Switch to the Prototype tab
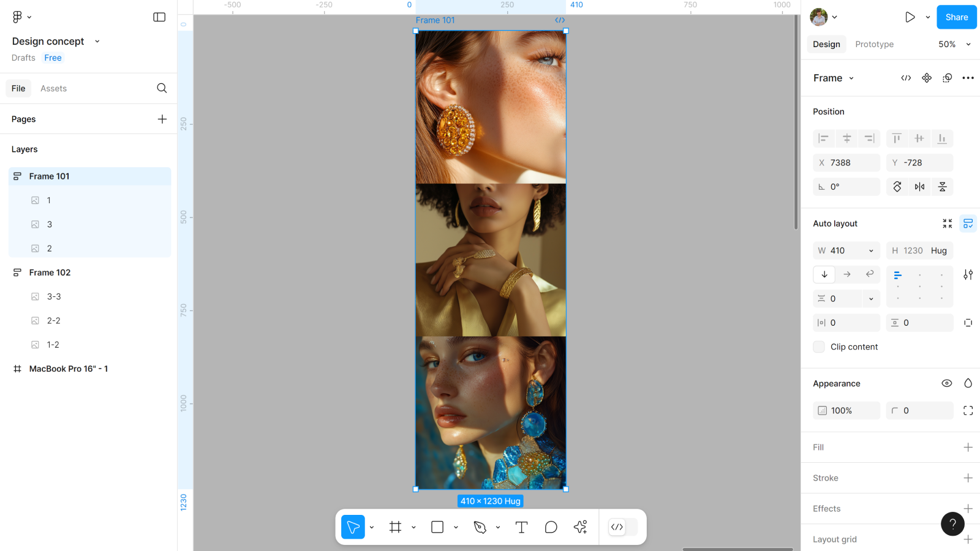This screenshot has height=551, width=980. [874, 44]
